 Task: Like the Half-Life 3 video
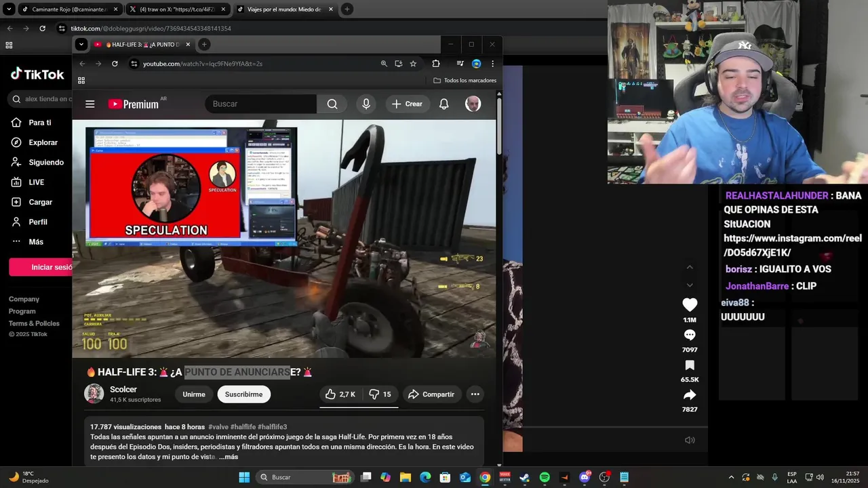coord(340,394)
